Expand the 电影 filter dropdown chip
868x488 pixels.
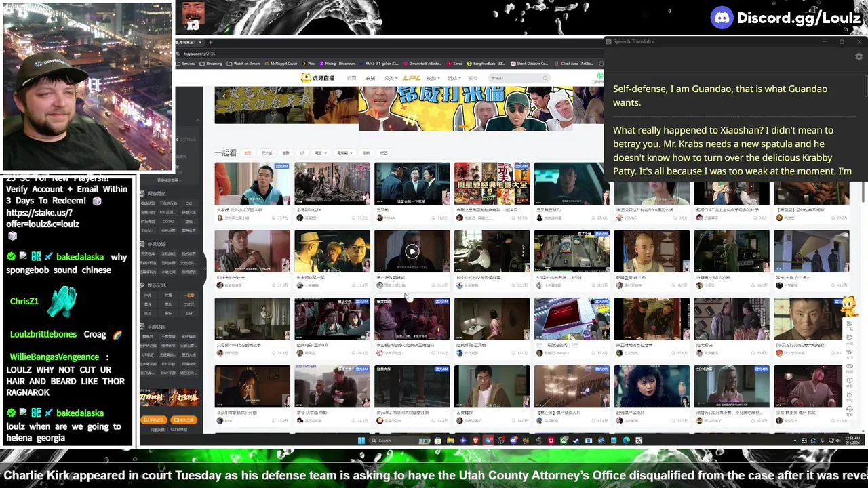coord(321,152)
